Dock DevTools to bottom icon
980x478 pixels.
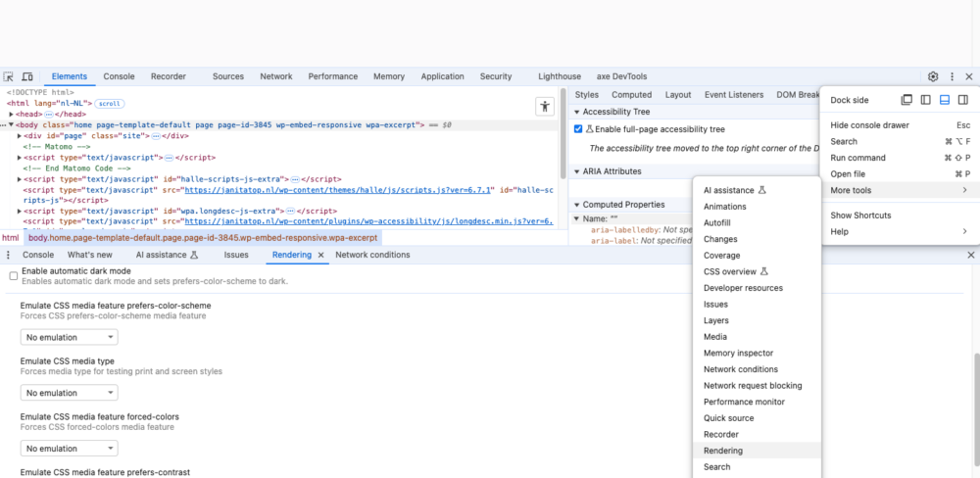(945, 100)
